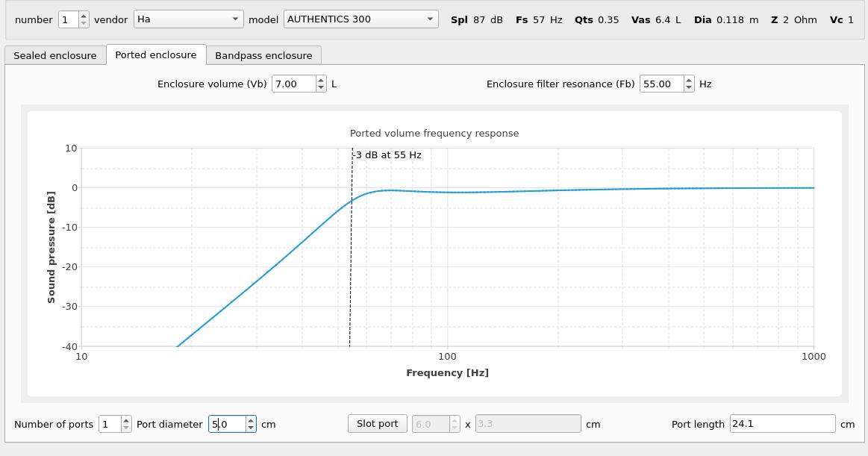Increase Port diameter using up arrow
This screenshot has height=456, width=868.
click(250, 420)
